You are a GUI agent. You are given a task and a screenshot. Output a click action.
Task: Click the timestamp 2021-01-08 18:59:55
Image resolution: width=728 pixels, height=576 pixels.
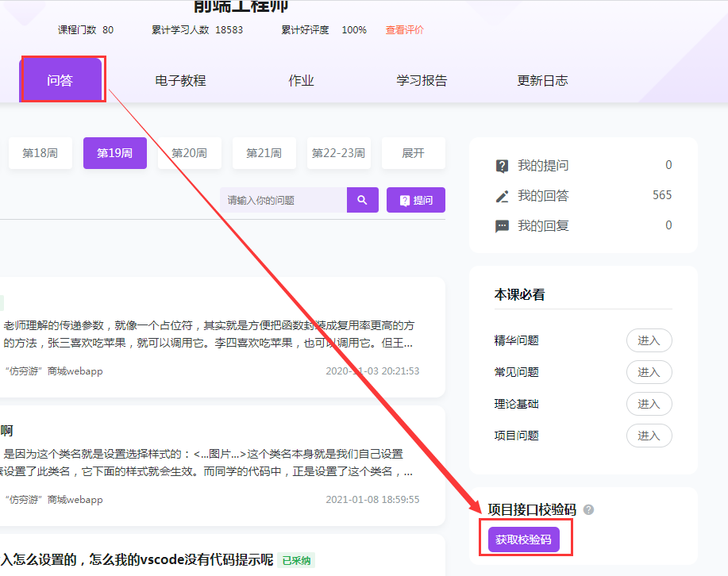(x=372, y=499)
